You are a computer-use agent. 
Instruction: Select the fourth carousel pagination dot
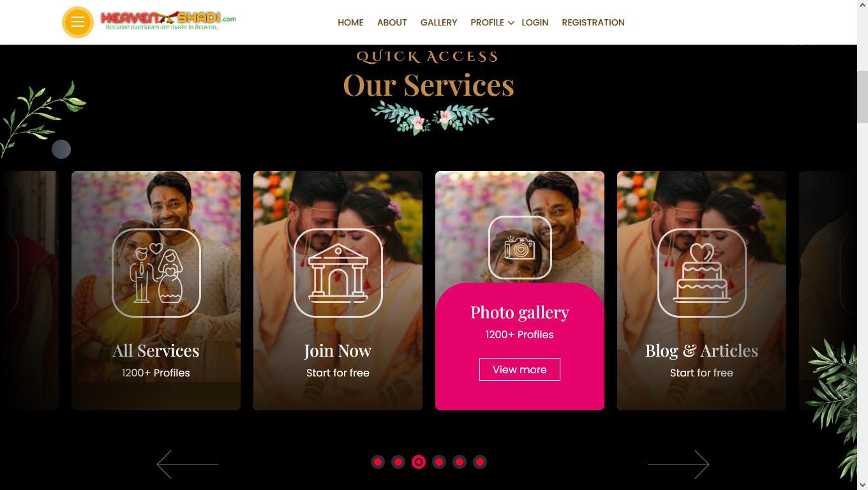pyautogui.click(x=439, y=462)
